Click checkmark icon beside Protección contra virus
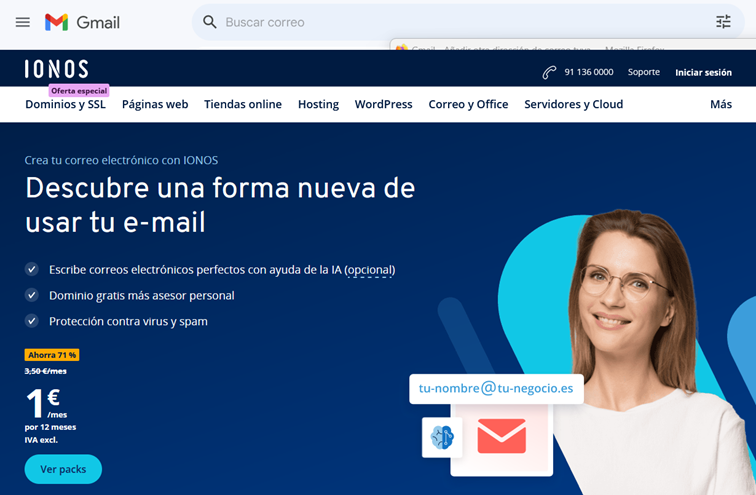Image resolution: width=756 pixels, height=495 pixels. tap(32, 321)
